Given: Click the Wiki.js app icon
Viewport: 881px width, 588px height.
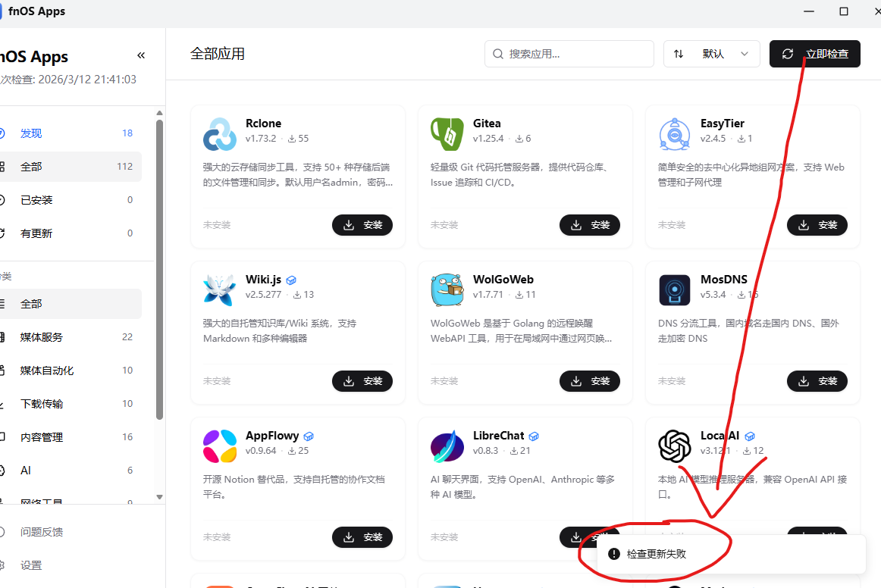Looking at the screenshot, I should pos(219,290).
